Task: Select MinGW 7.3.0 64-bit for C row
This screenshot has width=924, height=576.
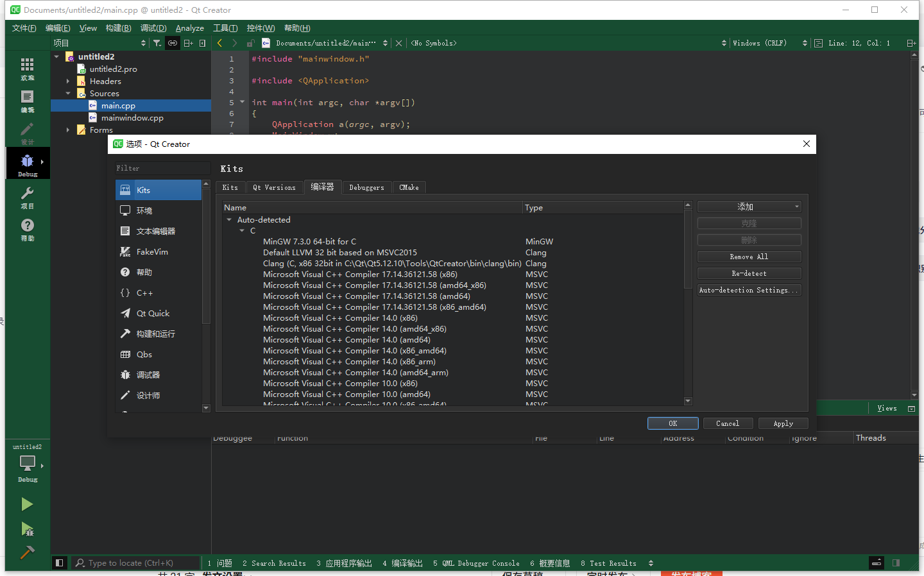Action: [x=453, y=242]
